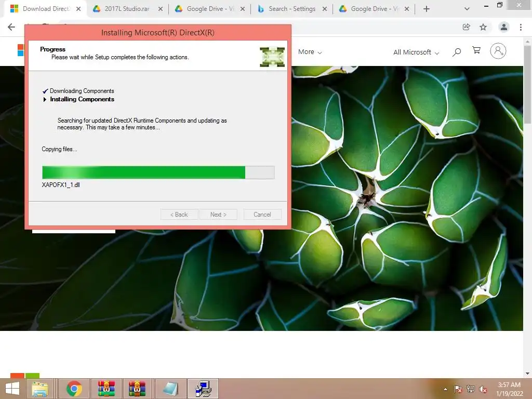Open the second WinRAR taskbar icon
The image size is (532, 399).
[137, 389]
